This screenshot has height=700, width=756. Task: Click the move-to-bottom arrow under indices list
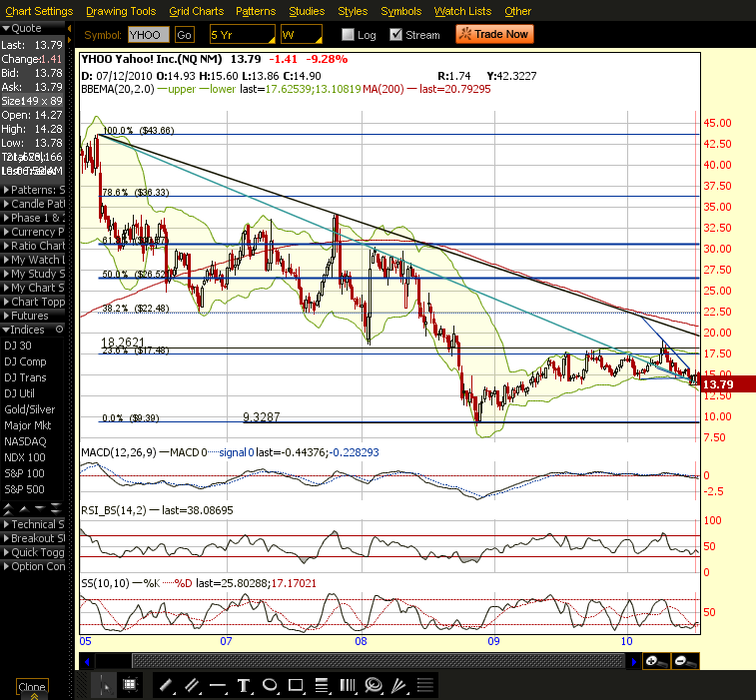point(56,508)
